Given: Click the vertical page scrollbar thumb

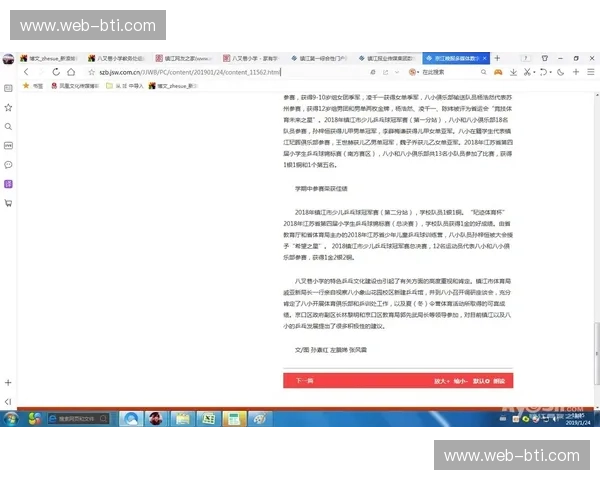Looking at the screenshot, I should [x=597, y=354].
